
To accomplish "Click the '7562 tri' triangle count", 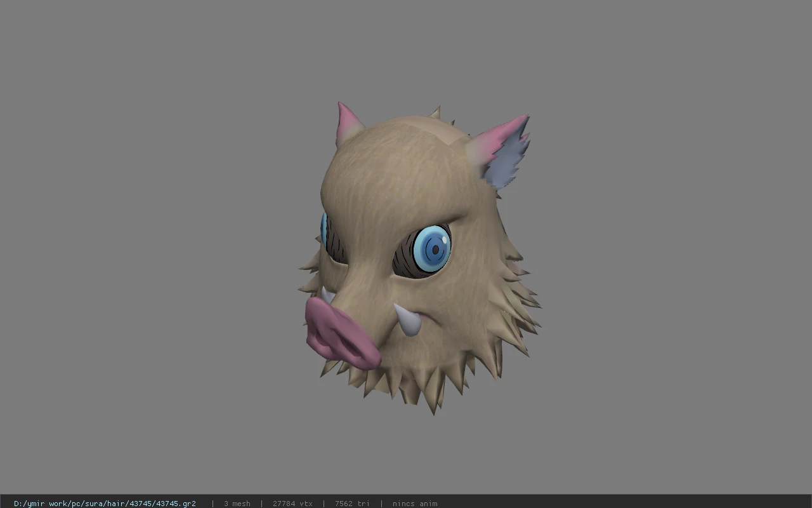I will 352,504.
